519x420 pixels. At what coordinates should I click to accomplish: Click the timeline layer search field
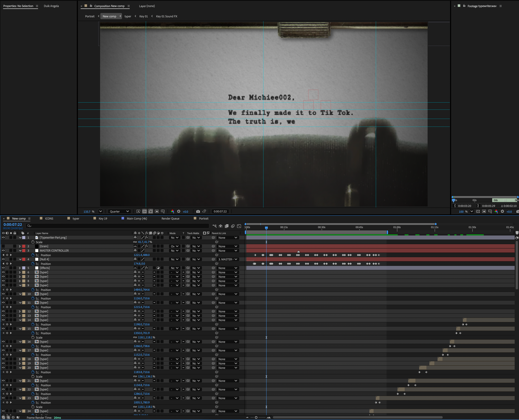click(x=119, y=226)
